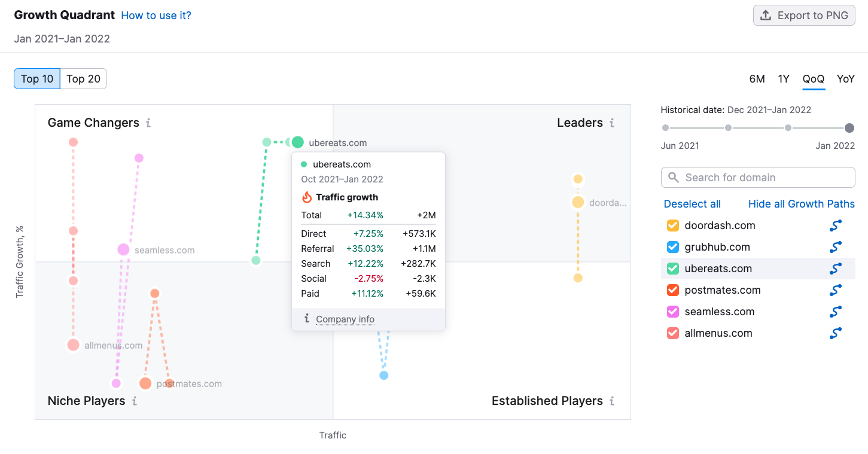Click doordash.com label in domain list

click(x=720, y=226)
